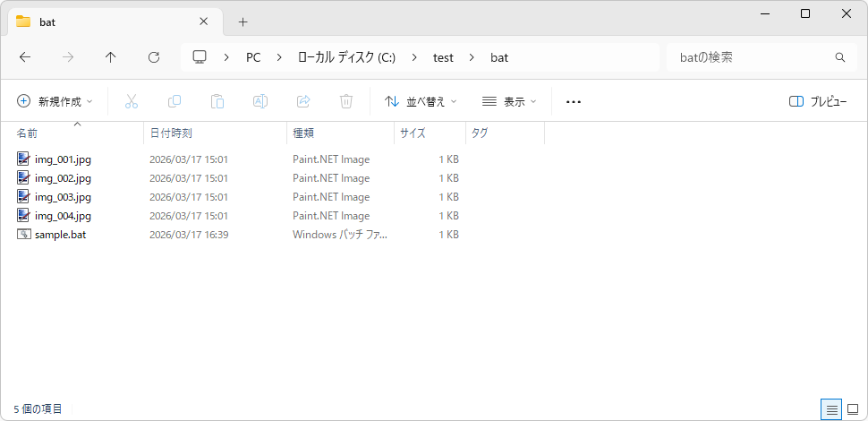This screenshot has width=868, height=421.
Task: Select file name sample.bat
Action: click(60, 235)
